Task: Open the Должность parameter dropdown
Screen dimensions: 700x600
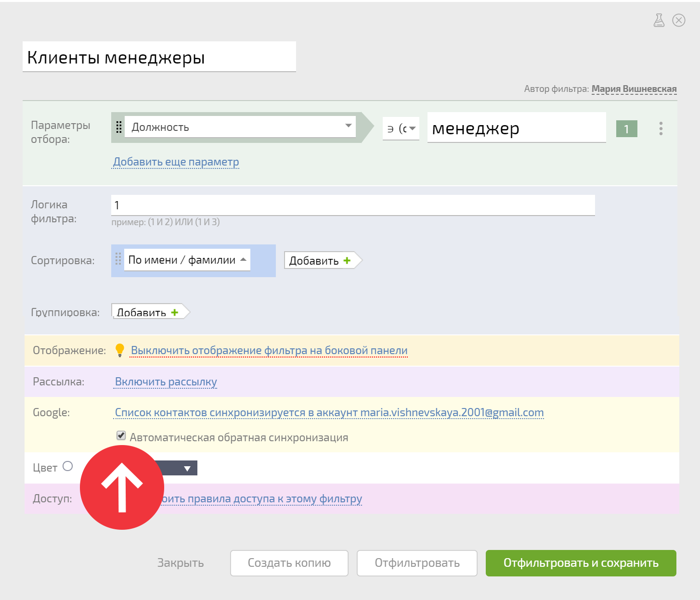Action: (240, 127)
